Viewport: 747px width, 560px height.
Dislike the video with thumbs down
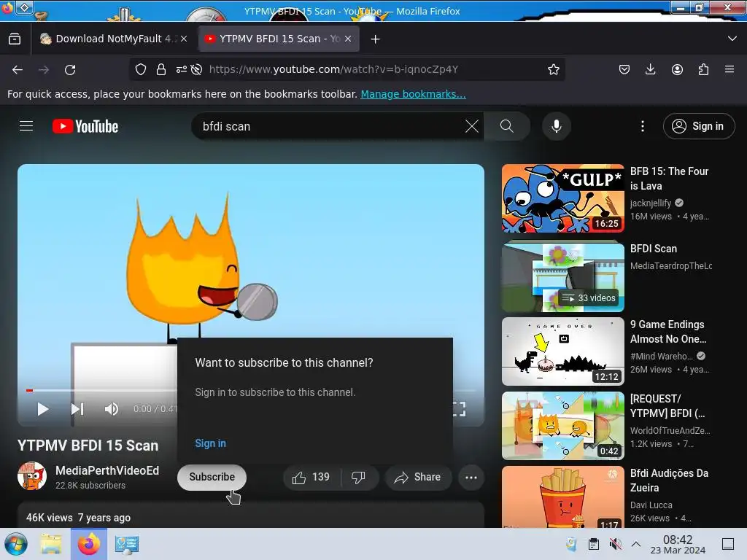pos(358,477)
